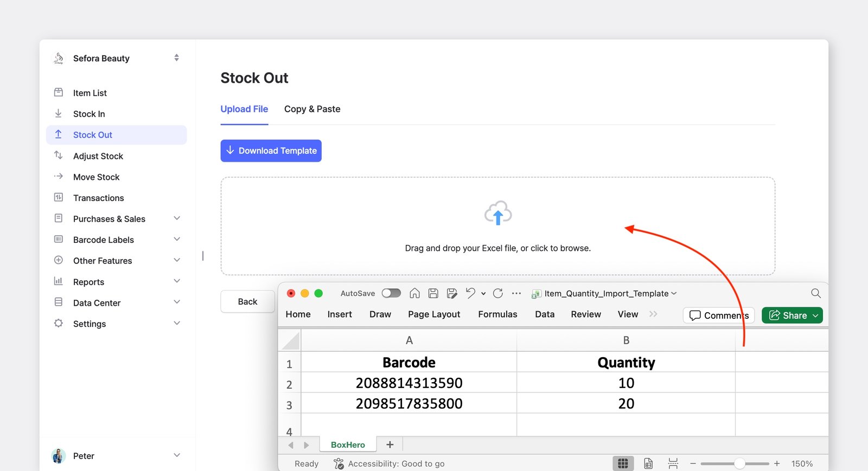Select the Page Layout view icon in status bar
The width and height of the screenshot is (868, 471).
tap(648, 463)
